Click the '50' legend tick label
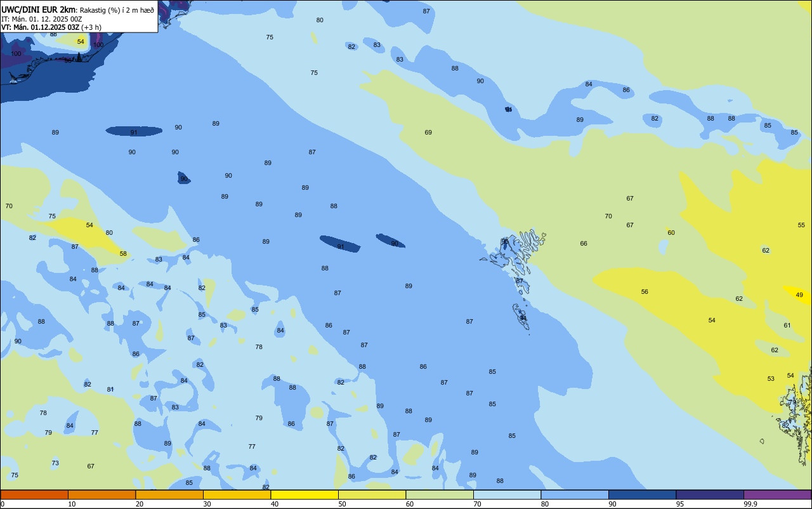The width and height of the screenshot is (812, 509). (342, 504)
